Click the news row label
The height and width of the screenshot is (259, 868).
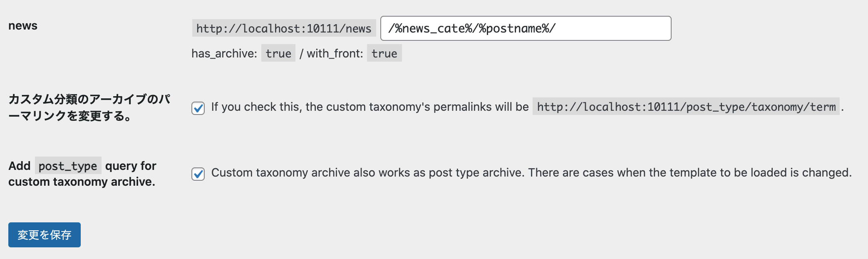(23, 26)
